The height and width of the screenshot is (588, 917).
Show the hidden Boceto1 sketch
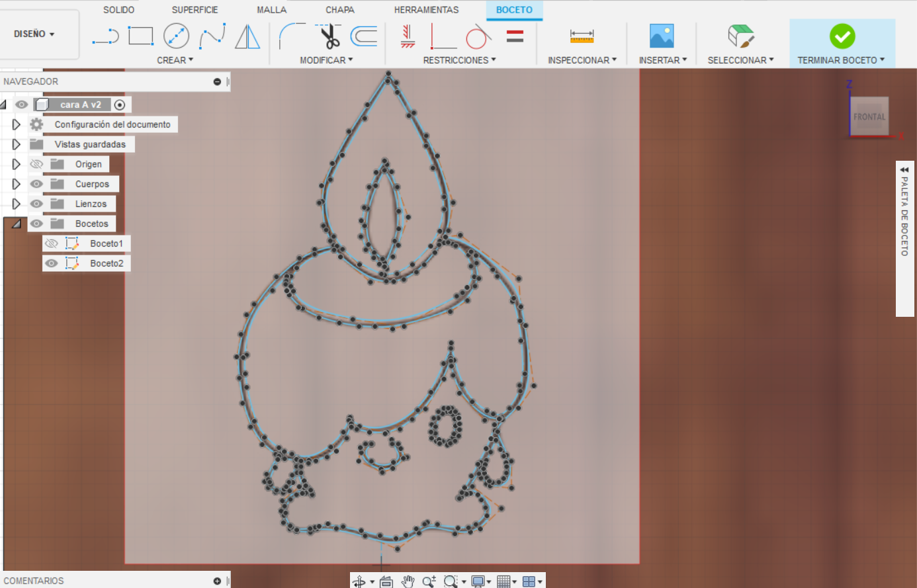tap(51, 243)
